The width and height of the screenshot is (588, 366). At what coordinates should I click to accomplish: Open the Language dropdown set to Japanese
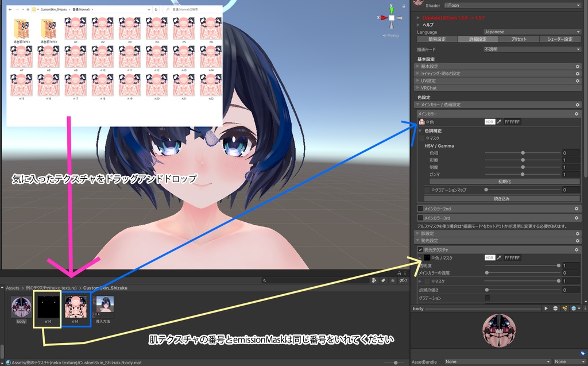(533, 32)
